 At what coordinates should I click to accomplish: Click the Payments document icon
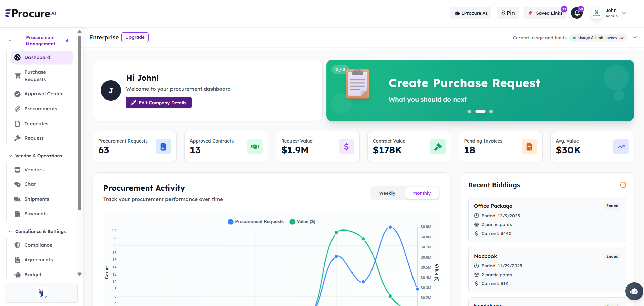coord(17,214)
